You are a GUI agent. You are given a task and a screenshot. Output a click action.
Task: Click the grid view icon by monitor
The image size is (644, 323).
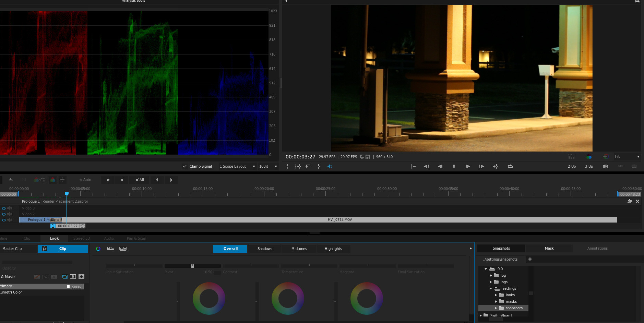click(571, 156)
